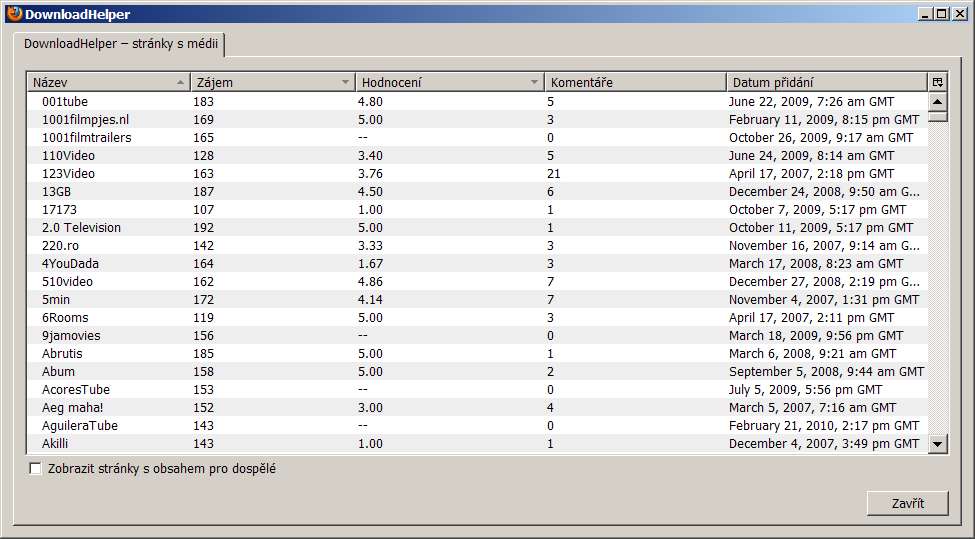Open the column picker icon in table header

(x=938, y=82)
